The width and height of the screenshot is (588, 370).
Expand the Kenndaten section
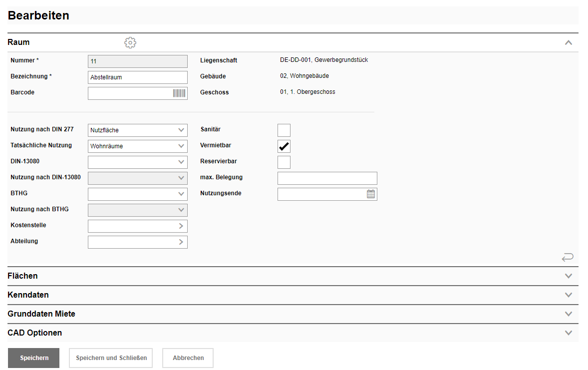click(x=568, y=295)
